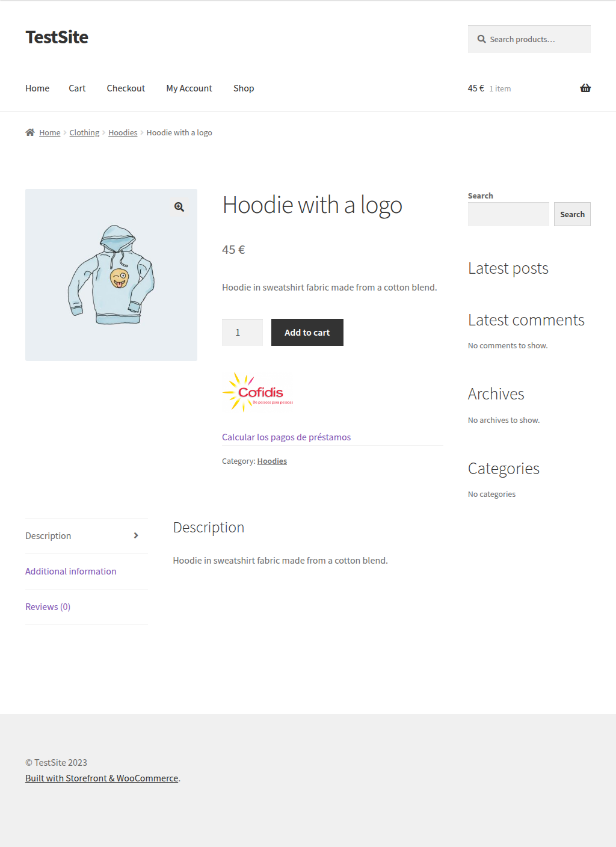Click the search magnifier icon in the products search bar

[x=481, y=38]
